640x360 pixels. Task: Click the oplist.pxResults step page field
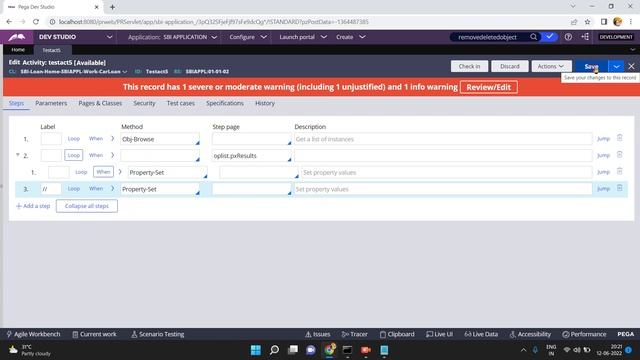(251, 156)
